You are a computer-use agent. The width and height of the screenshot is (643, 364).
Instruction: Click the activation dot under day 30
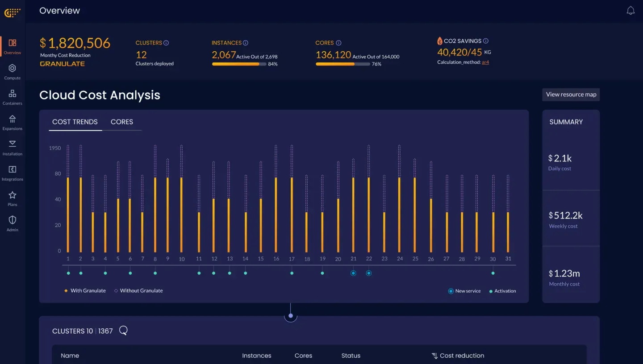(493, 273)
